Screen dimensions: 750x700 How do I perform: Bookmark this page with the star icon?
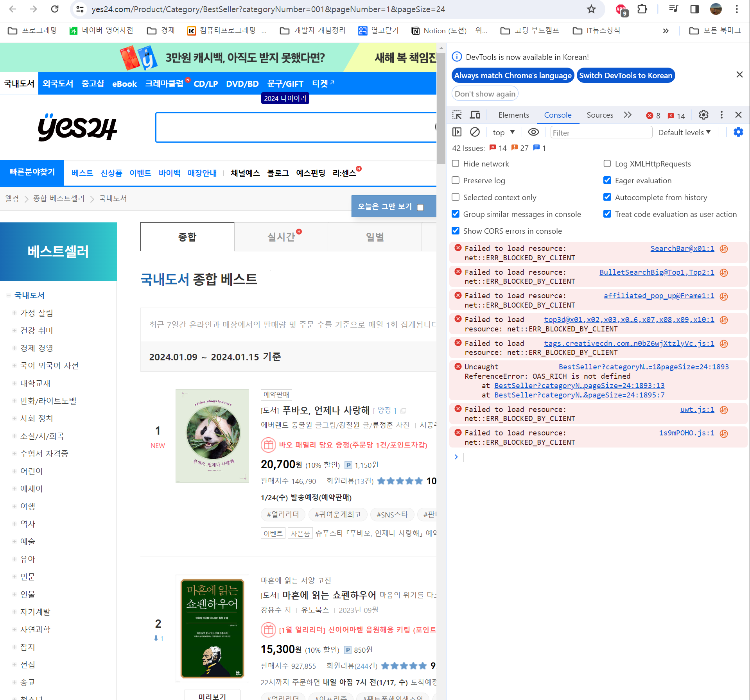pos(591,9)
